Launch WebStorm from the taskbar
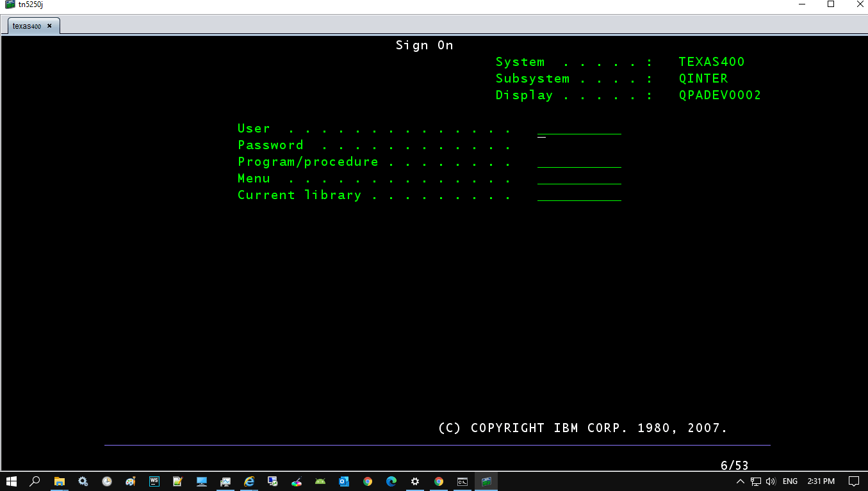Viewport: 868px width, 491px height. click(154, 481)
